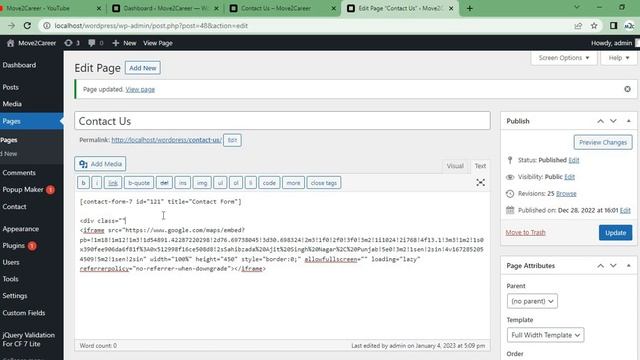This screenshot has height=360, width=640.
Task: Switch to Contact Us Move2Career browser tab
Action: coord(282,8)
